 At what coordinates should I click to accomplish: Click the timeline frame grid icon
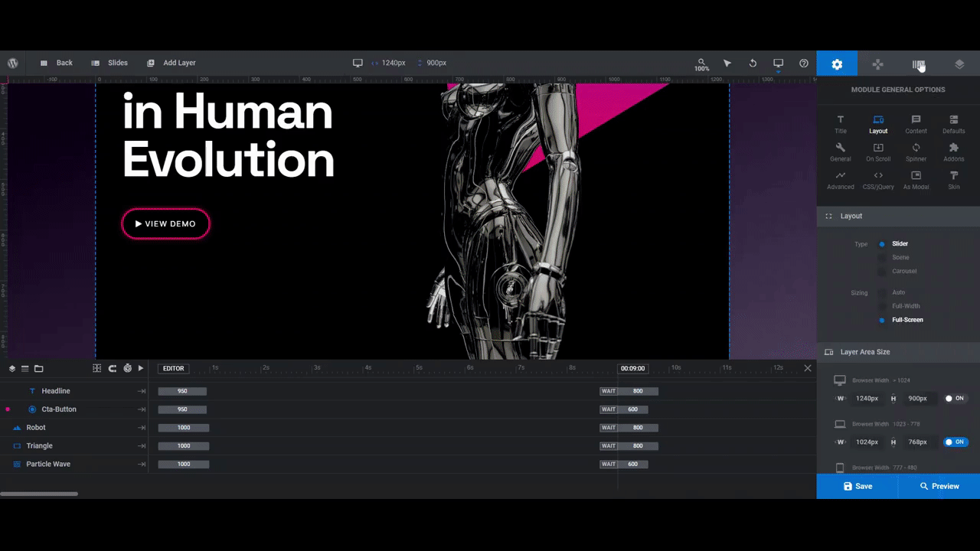(x=96, y=368)
